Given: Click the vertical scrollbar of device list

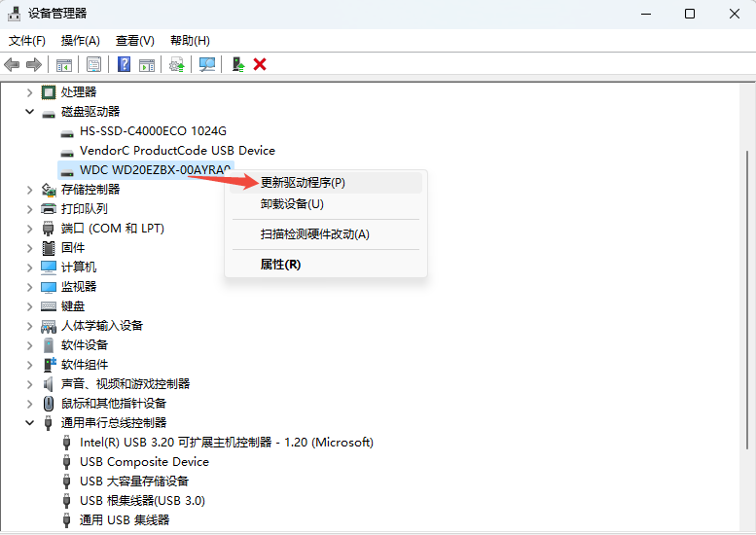Looking at the screenshot, I should click(746, 292).
